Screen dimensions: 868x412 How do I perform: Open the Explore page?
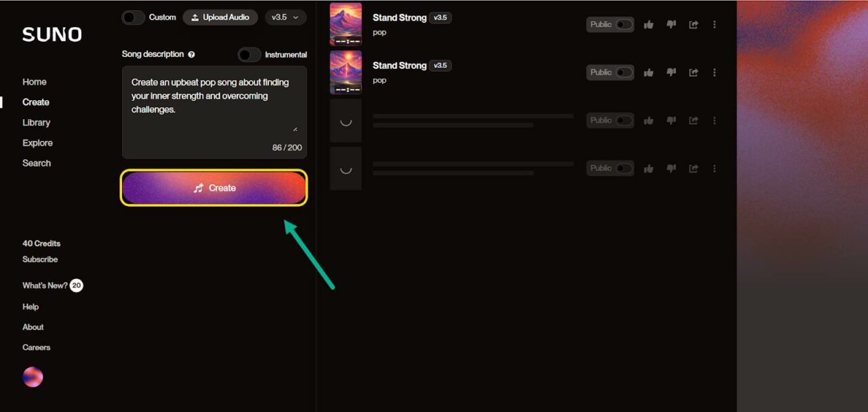[x=37, y=142]
